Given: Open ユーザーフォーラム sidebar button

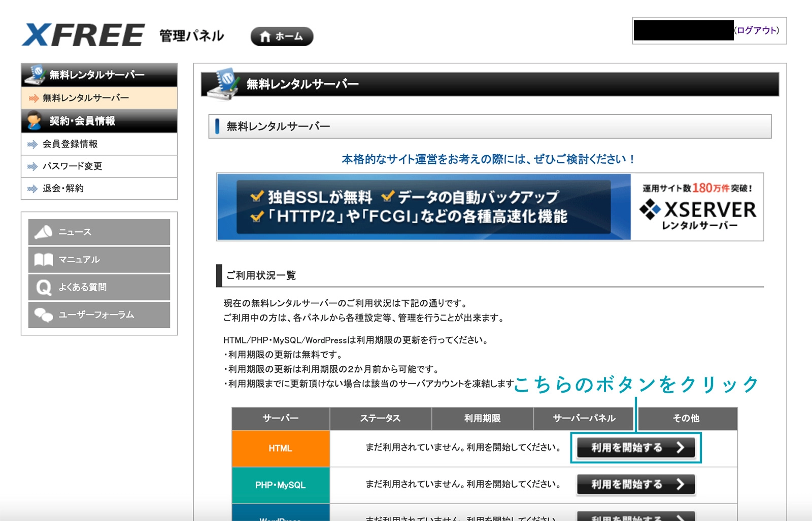Looking at the screenshot, I should click(x=99, y=315).
